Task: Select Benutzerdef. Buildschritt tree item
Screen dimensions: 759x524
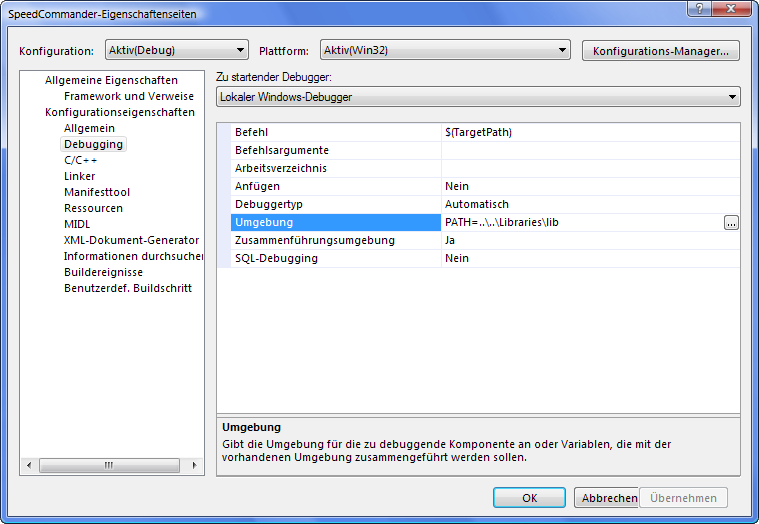Action: point(128,287)
